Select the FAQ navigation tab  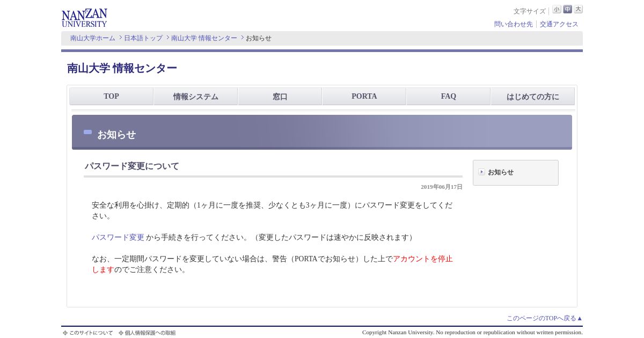[448, 97]
